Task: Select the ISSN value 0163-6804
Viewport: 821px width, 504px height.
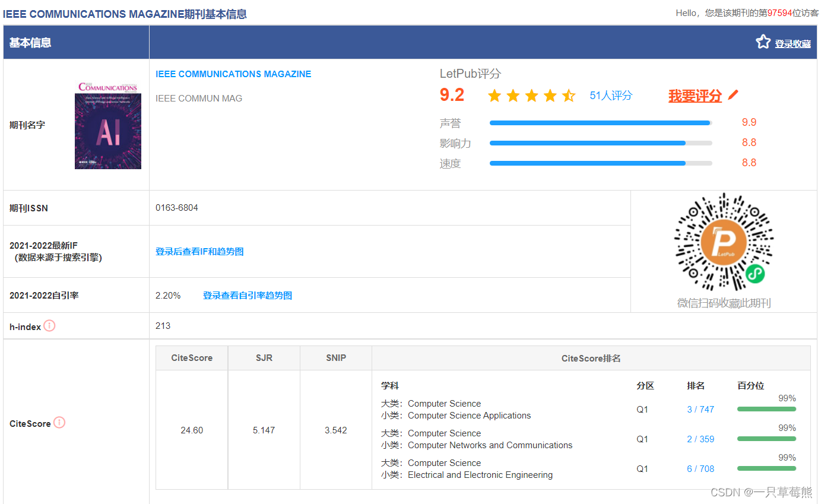Action: click(177, 208)
